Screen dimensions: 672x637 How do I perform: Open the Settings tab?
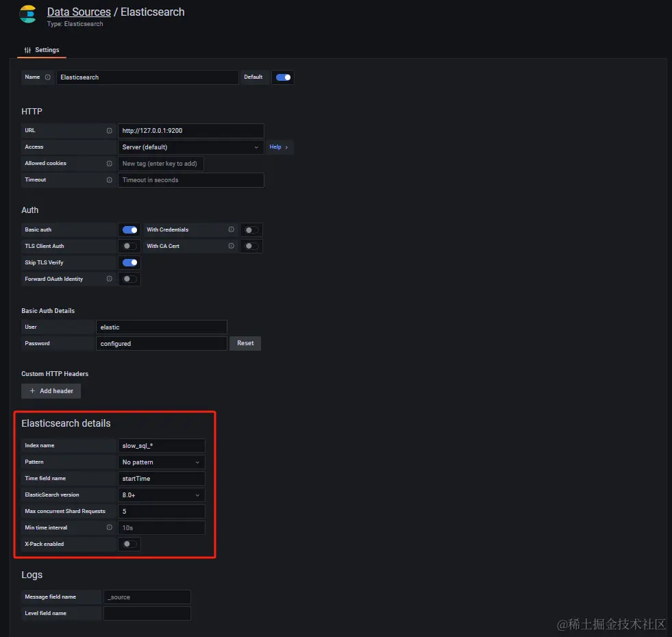tap(42, 50)
